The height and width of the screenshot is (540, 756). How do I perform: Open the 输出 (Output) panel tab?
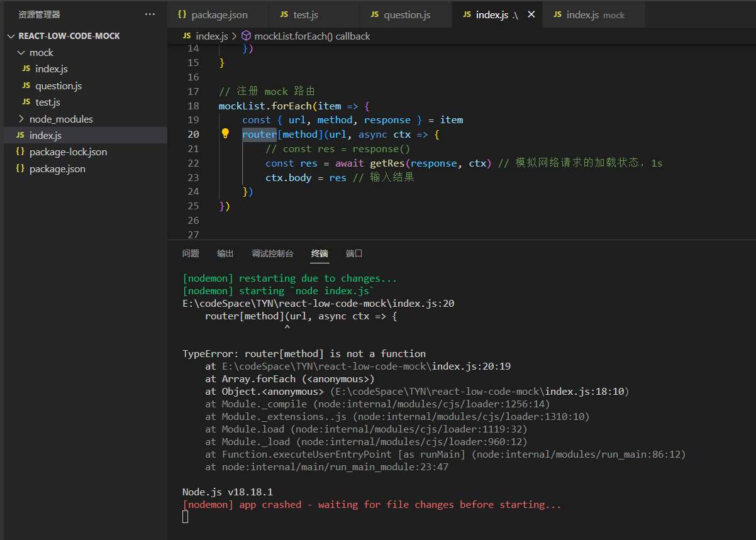(225, 253)
